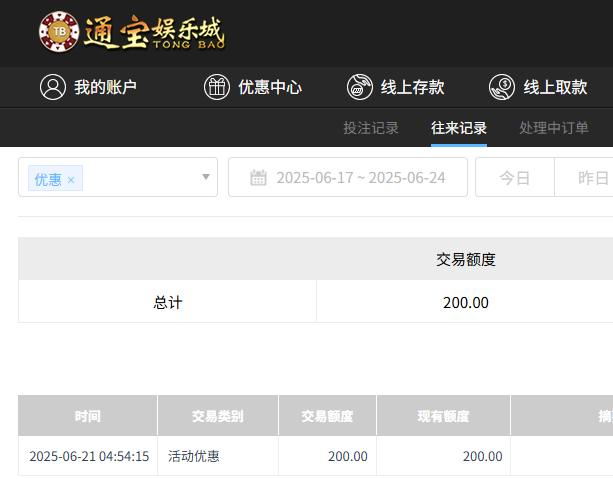Image resolution: width=613 pixels, height=479 pixels.
Task: Remove the 优惠 filter tag with its ×
Action: click(71, 180)
